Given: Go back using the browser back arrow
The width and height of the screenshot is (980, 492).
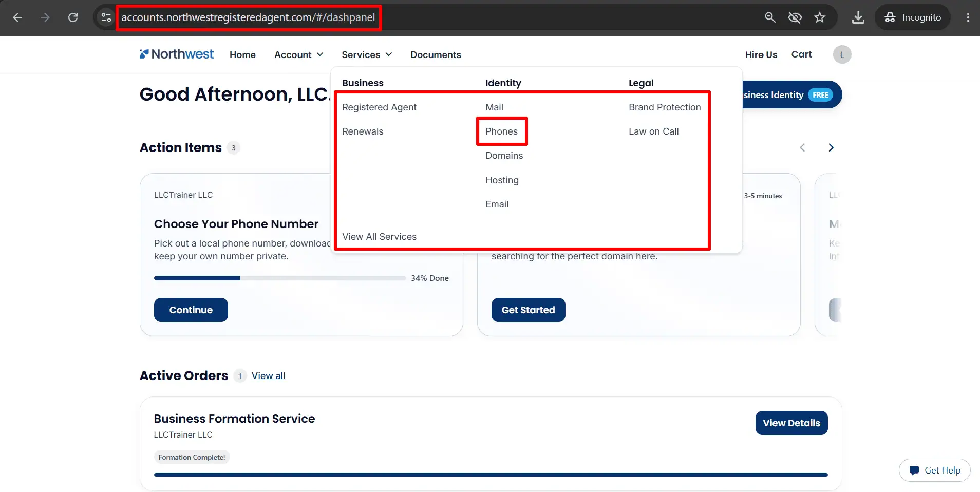Looking at the screenshot, I should coord(17,17).
